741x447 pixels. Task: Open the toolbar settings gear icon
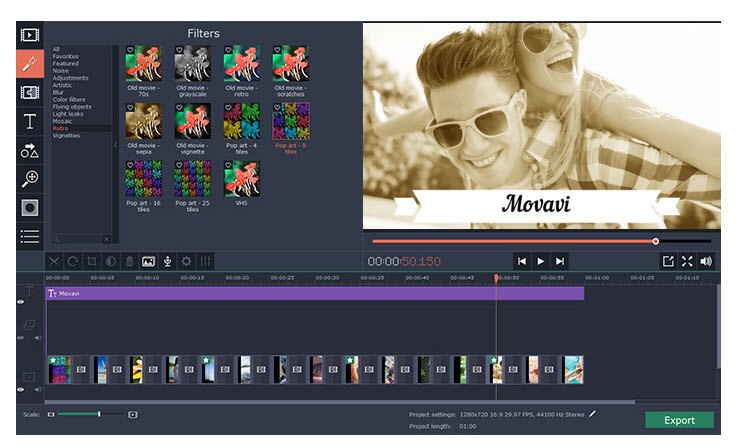186,261
